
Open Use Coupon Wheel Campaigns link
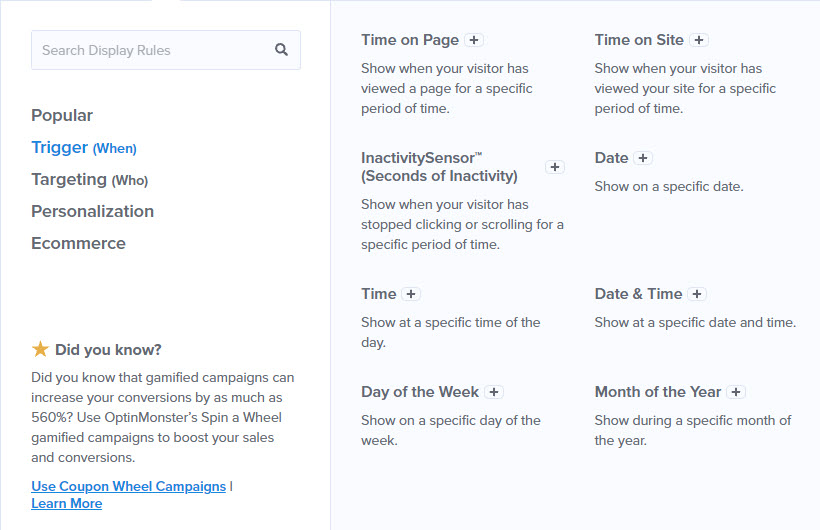(129, 486)
